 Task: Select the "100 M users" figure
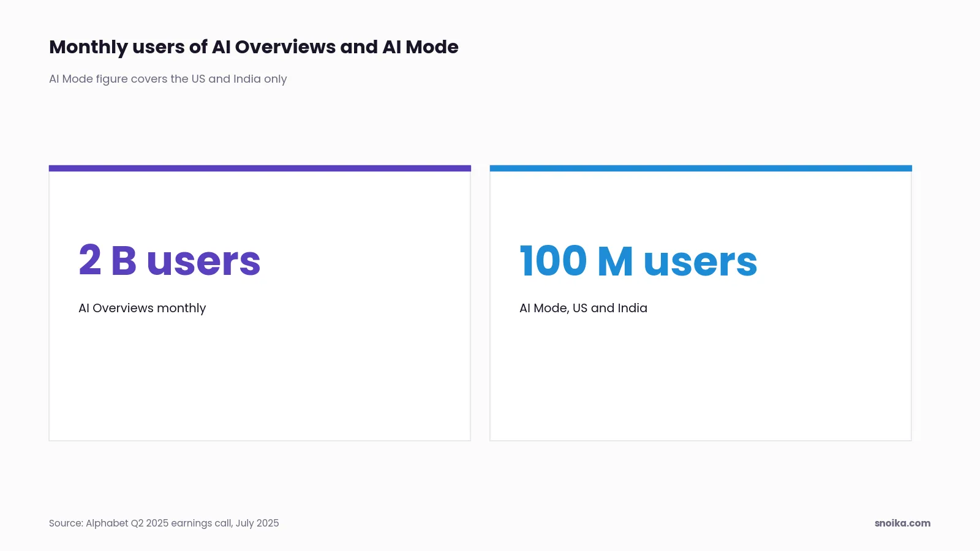[638, 261]
